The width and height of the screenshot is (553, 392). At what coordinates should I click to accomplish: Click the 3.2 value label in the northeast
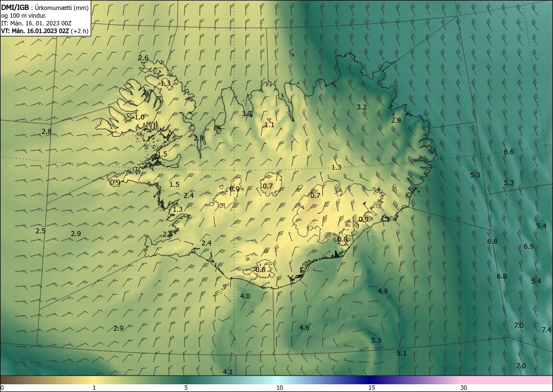[362, 107]
